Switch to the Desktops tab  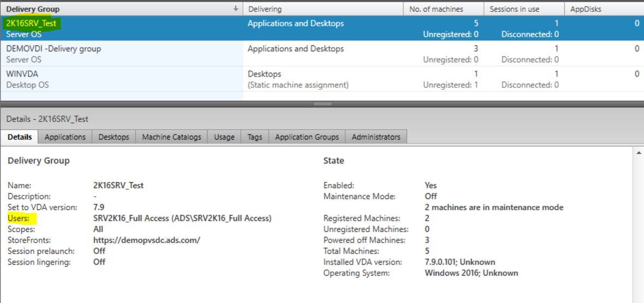point(114,137)
